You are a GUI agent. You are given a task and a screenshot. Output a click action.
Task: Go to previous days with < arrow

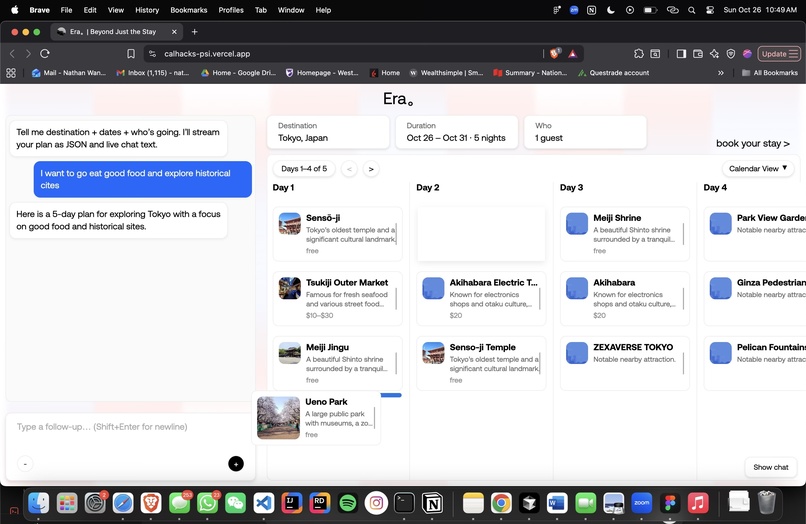[349, 169]
